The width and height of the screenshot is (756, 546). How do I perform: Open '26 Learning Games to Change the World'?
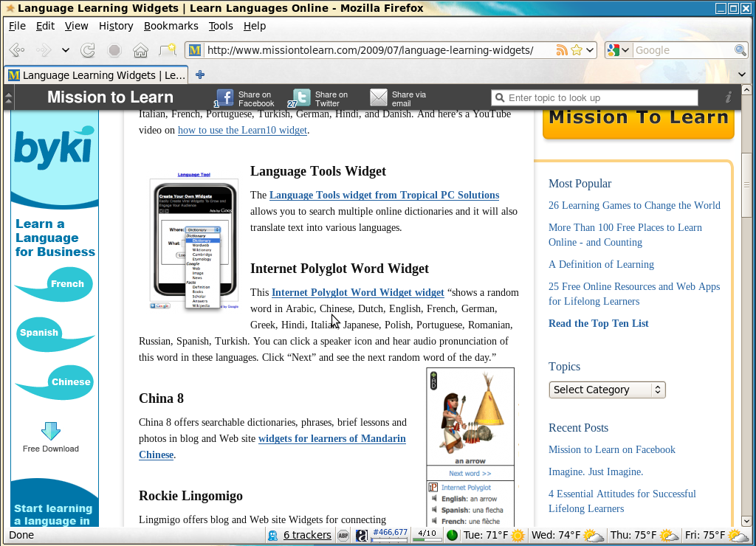634,205
